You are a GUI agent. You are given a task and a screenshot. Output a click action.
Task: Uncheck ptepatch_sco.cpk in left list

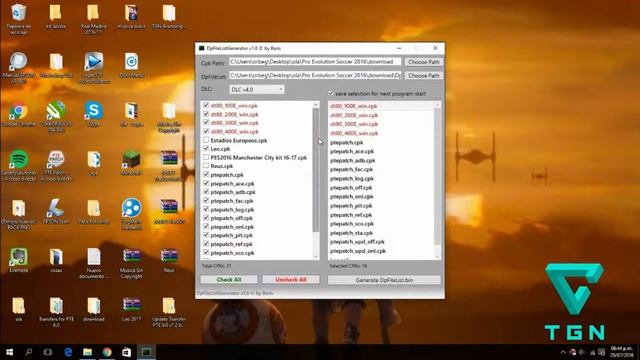point(206,253)
